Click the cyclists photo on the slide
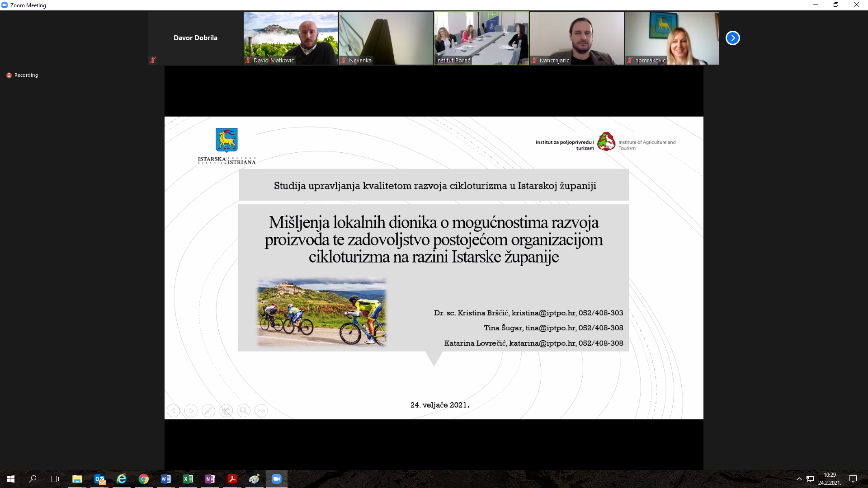Image resolution: width=868 pixels, height=488 pixels. [322, 312]
